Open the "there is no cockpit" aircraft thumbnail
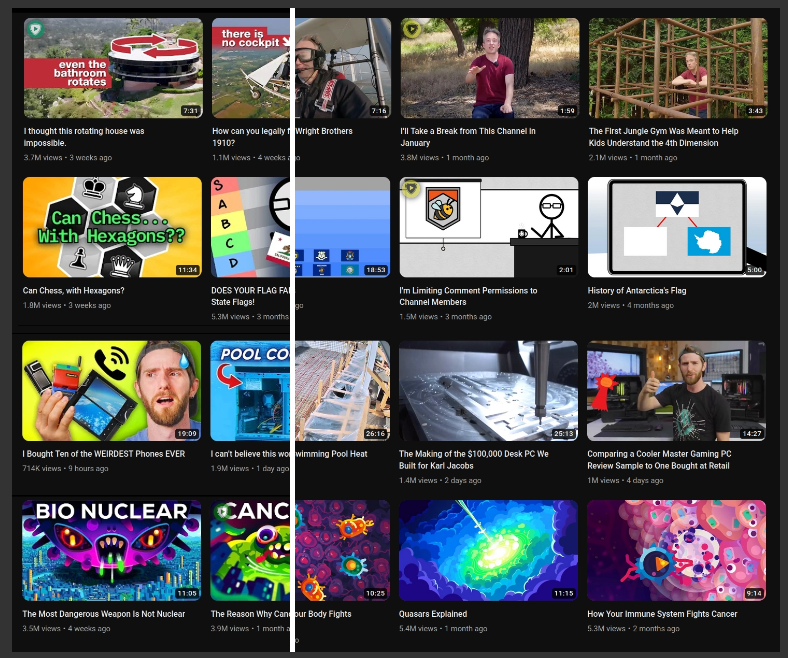788x658 pixels. pos(300,67)
